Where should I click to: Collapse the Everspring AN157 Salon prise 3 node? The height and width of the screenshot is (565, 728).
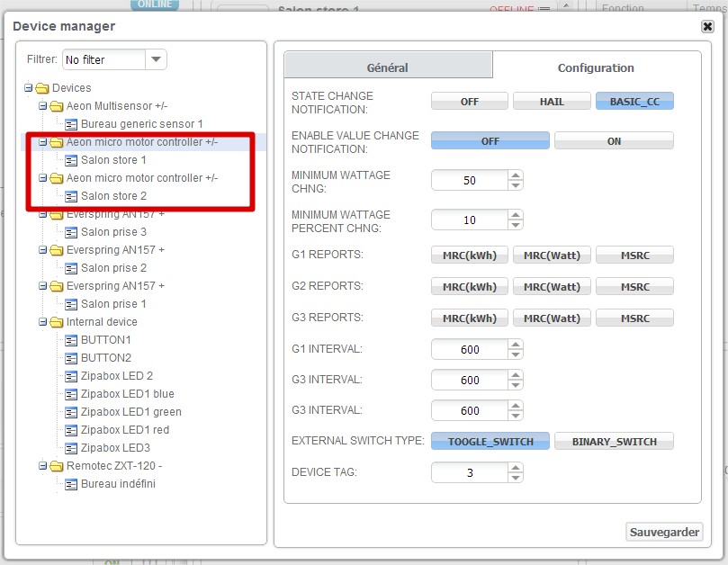coord(42,214)
